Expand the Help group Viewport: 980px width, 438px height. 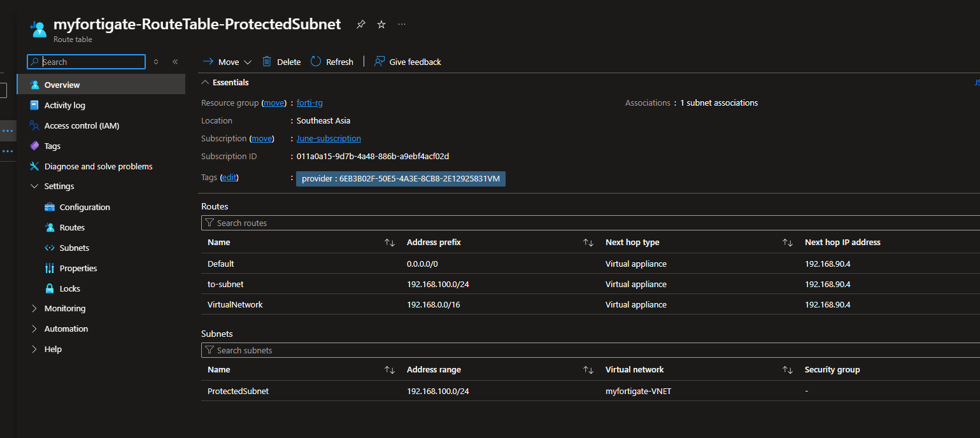pos(34,350)
